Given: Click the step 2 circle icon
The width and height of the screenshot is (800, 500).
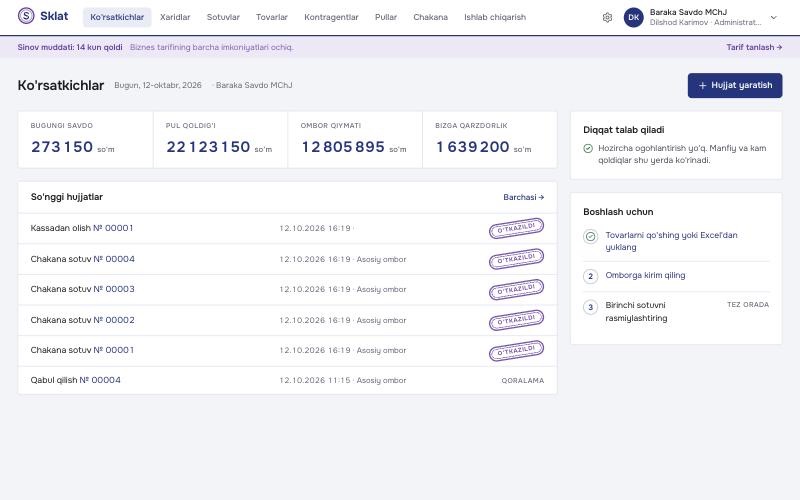Looking at the screenshot, I should coord(590,276).
